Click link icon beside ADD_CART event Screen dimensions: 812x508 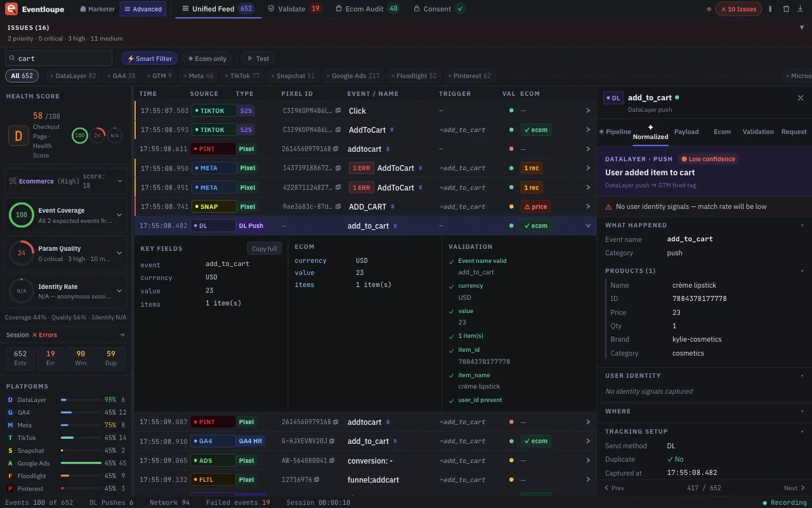pyautogui.click(x=393, y=207)
